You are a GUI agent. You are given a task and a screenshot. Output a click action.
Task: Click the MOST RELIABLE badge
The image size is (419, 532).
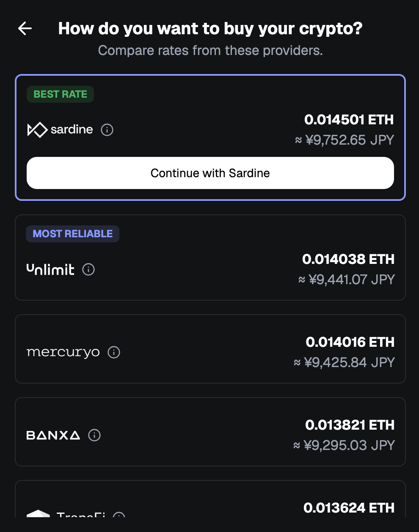coord(73,234)
